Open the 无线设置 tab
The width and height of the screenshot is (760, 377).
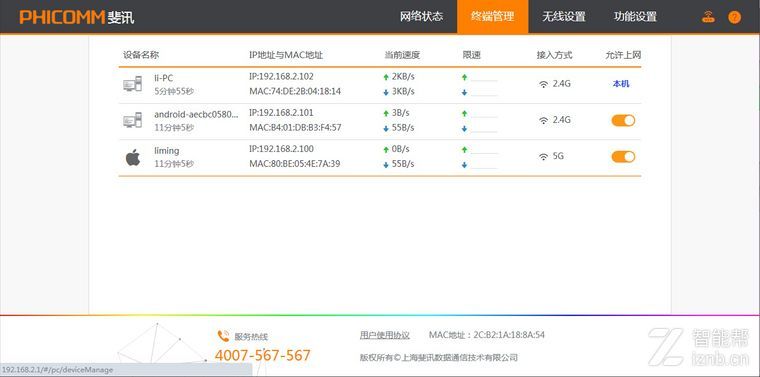click(x=564, y=16)
